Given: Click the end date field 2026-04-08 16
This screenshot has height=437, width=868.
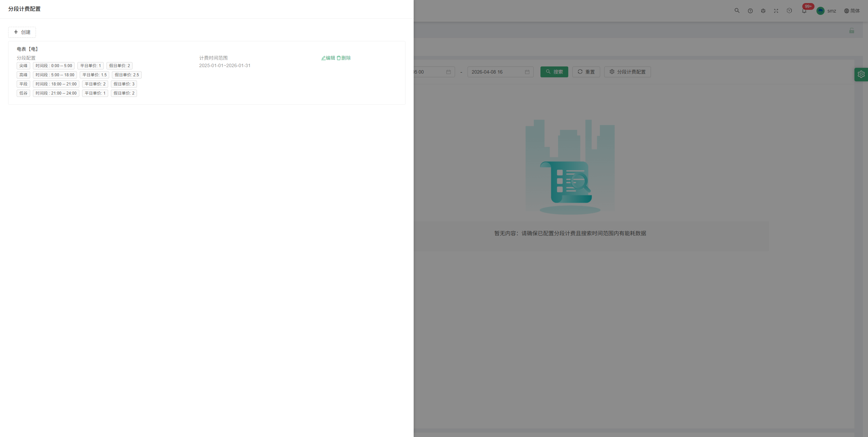Looking at the screenshot, I should tap(500, 72).
